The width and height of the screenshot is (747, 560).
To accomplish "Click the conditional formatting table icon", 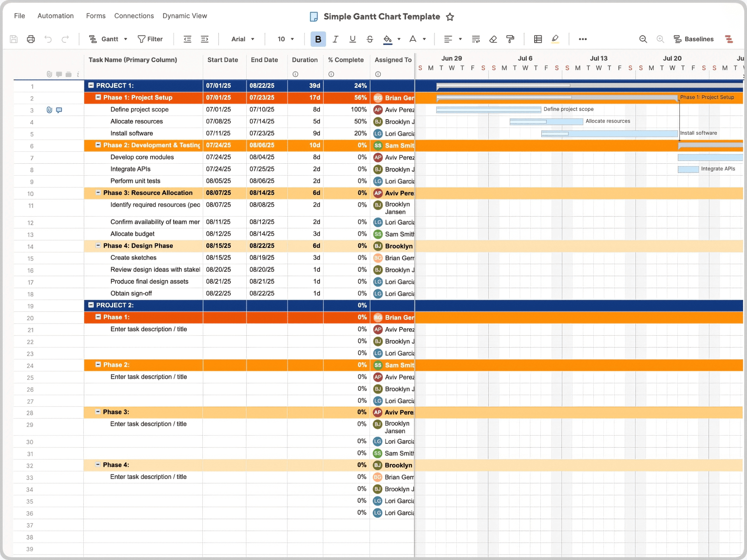I will point(538,39).
